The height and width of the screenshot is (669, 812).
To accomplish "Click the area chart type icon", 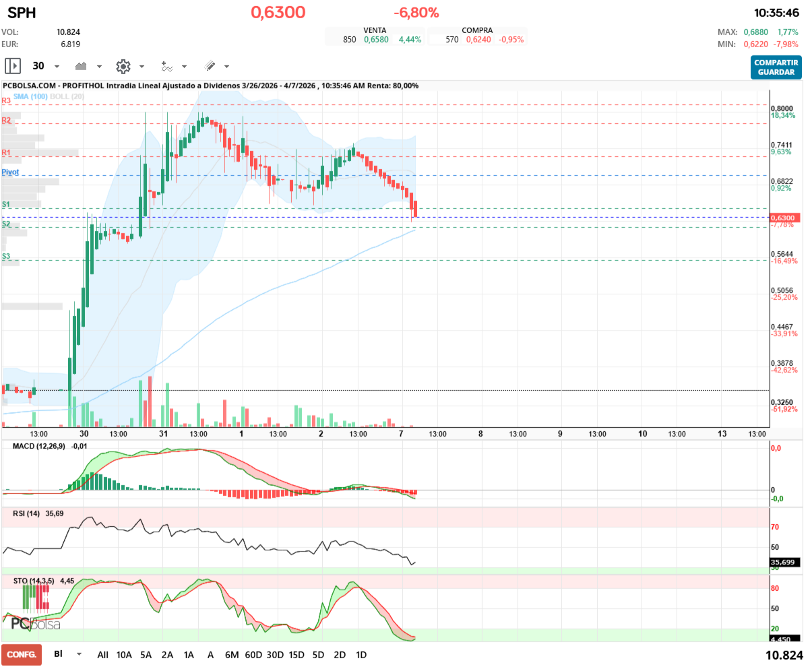I will 82,66.
